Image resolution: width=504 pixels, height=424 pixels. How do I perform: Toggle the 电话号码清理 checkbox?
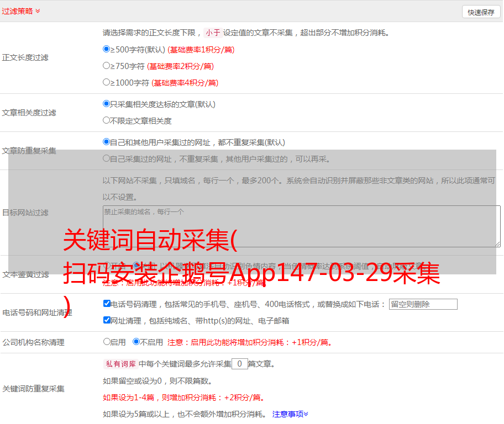pos(107,304)
